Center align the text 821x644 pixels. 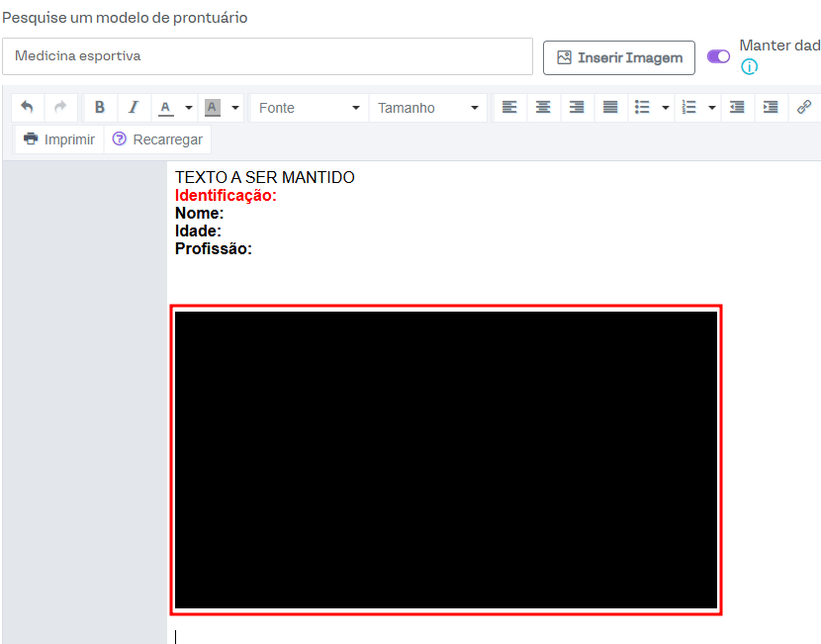pyautogui.click(x=543, y=108)
